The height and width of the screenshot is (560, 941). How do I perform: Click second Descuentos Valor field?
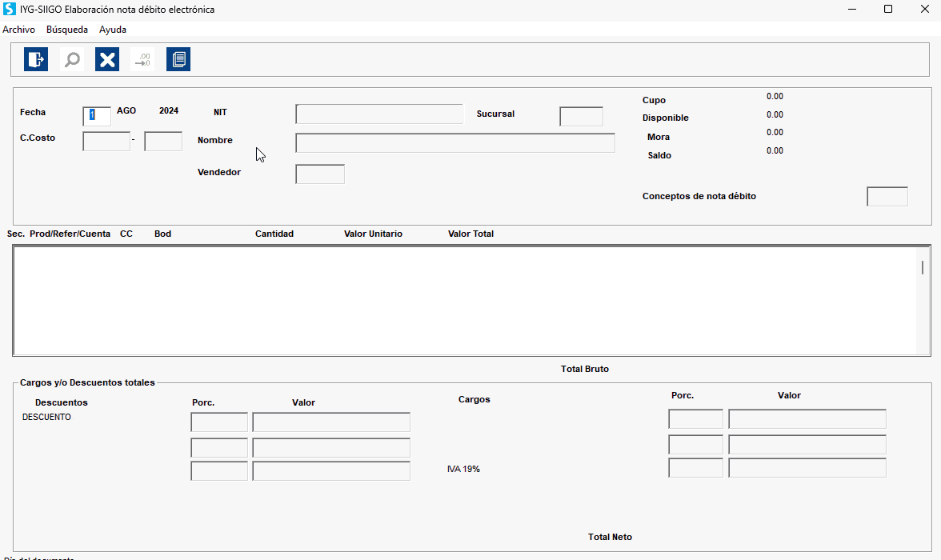point(331,448)
